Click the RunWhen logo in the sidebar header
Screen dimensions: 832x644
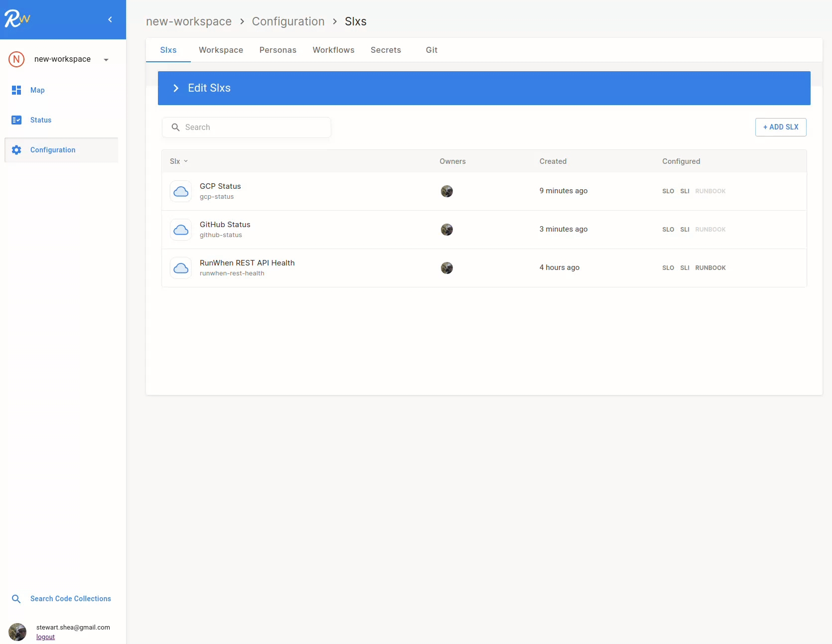(x=17, y=19)
